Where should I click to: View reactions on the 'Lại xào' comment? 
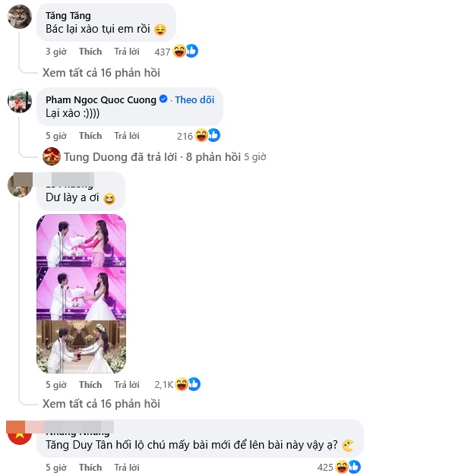(198, 135)
